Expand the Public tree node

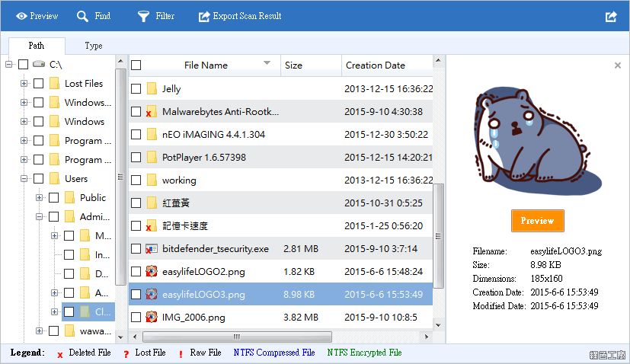click(40, 198)
